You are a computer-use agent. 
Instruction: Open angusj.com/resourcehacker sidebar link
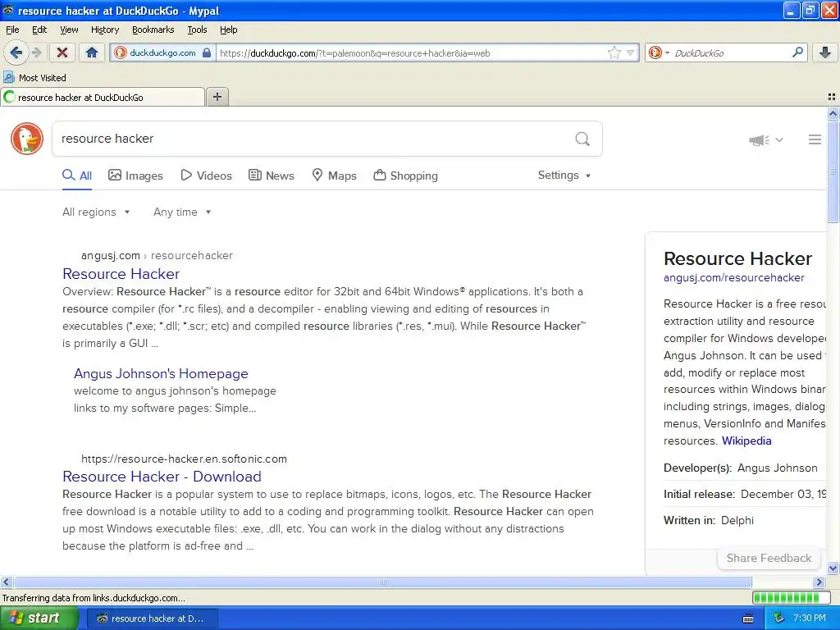coord(734,277)
